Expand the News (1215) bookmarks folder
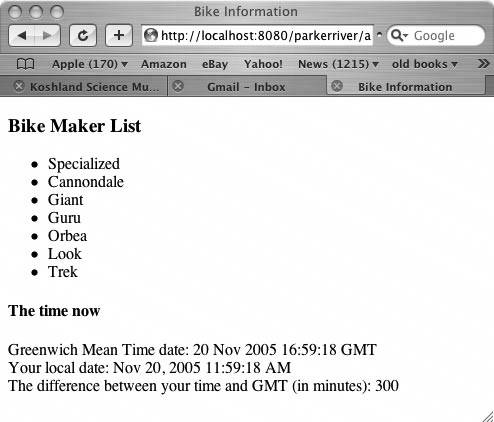 pyautogui.click(x=338, y=64)
